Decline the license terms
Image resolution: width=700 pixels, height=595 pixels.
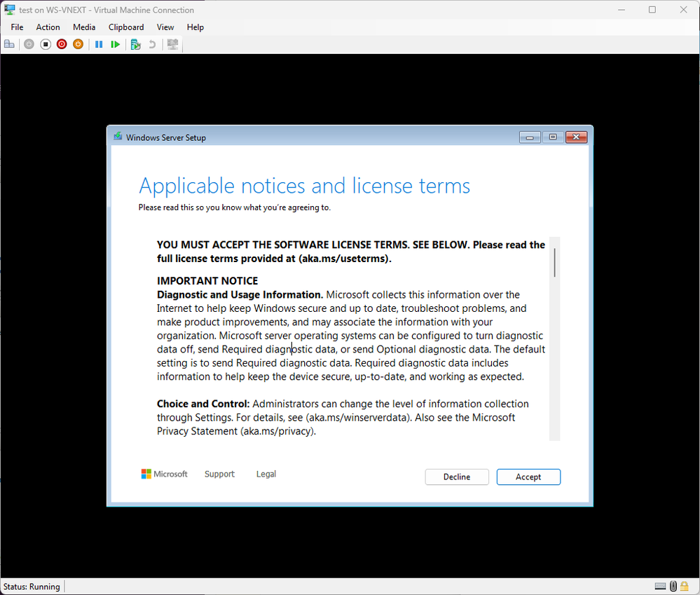pos(457,477)
